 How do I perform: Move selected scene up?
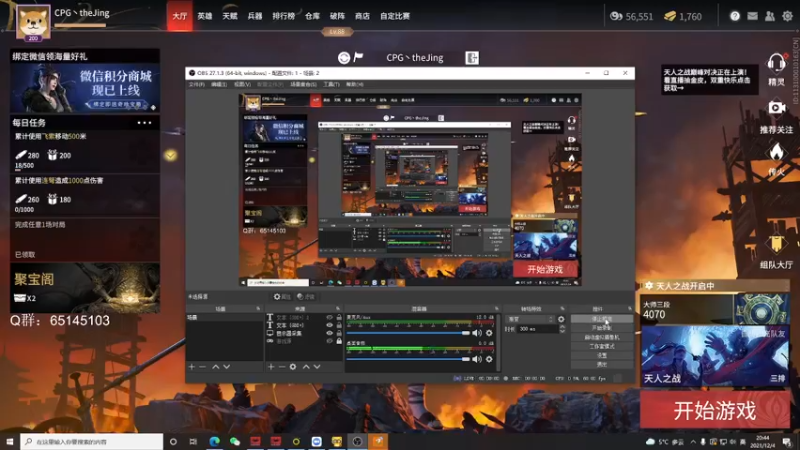click(215, 367)
